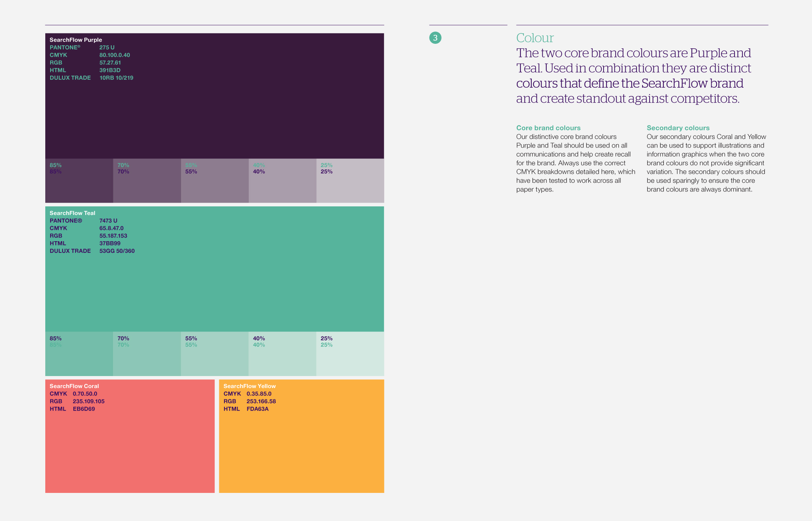This screenshot has width=812, height=521.
Task: Click teal CMYK value 65.8.47.0
Action: pos(112,228)
